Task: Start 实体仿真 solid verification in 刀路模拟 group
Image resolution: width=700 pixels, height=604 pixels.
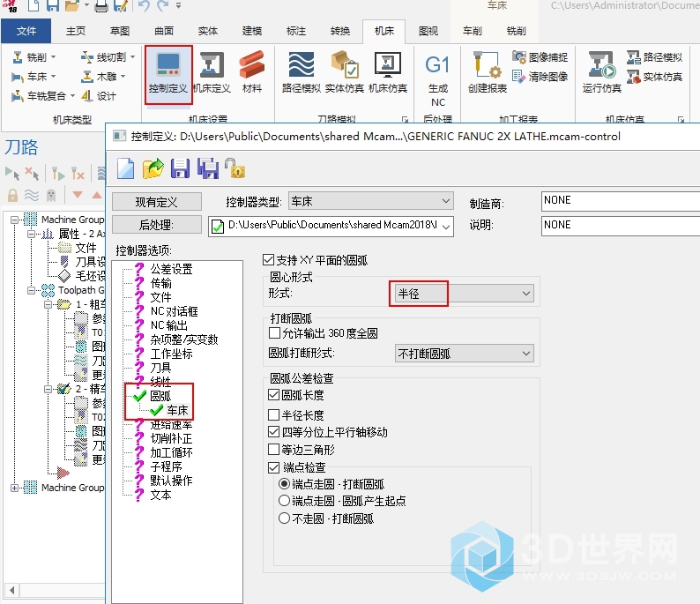Action: 344,73
